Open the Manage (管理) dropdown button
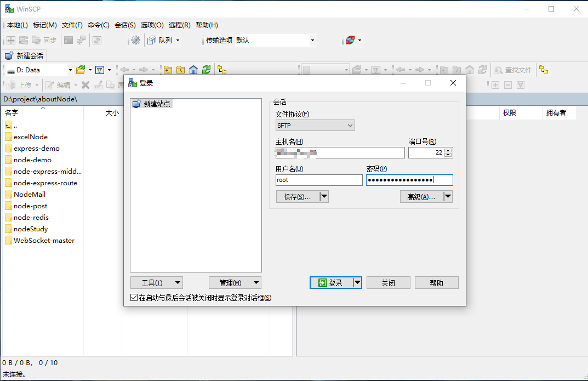The image size is (588, 381). pos(235,283)
